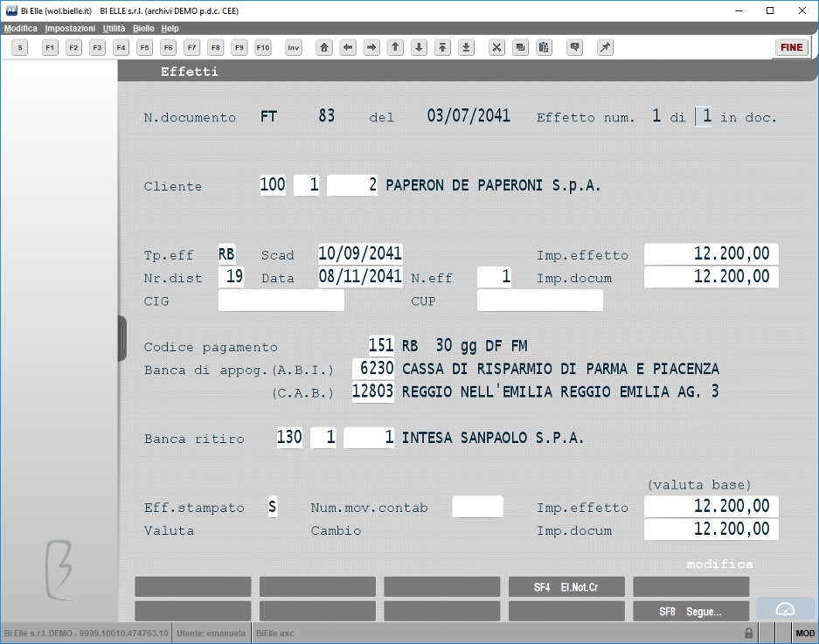Image resolution: width=819 pixels, height=644 pixels.
Task: Click the F6 toolbar button
Action: coord(168,47)
